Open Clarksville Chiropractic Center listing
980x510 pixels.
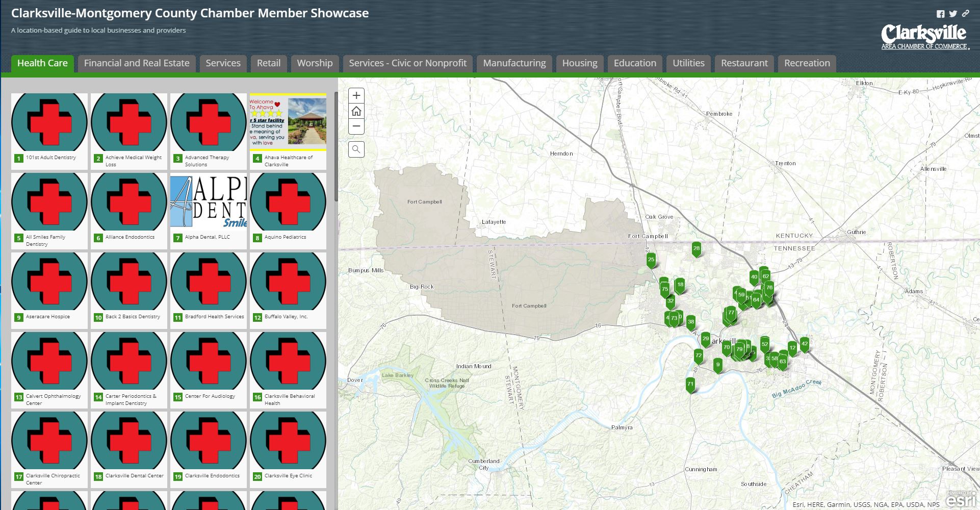49,450
